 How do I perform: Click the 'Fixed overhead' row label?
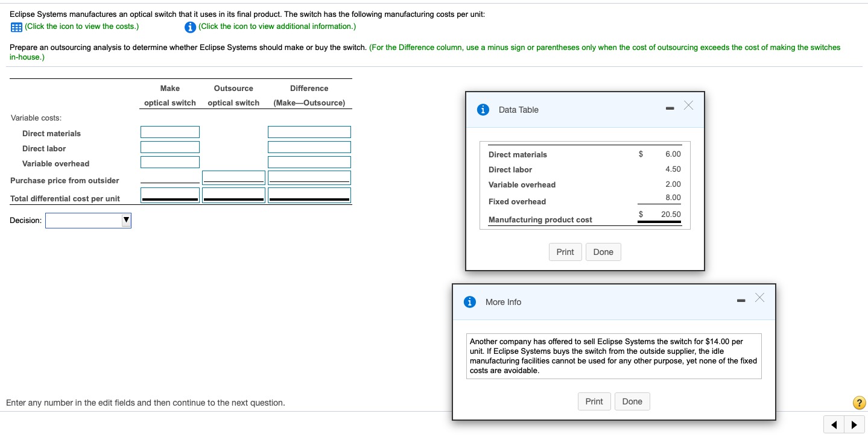[517, 201]
